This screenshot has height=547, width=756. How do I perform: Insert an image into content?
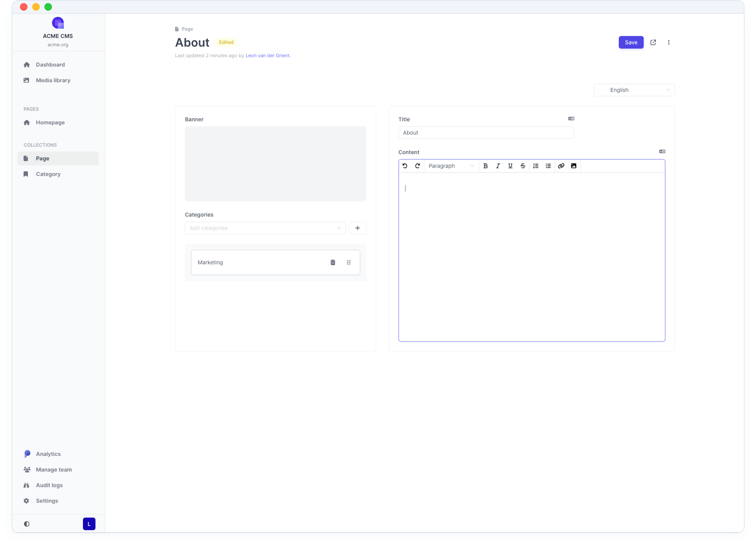(x=573, y=166)
